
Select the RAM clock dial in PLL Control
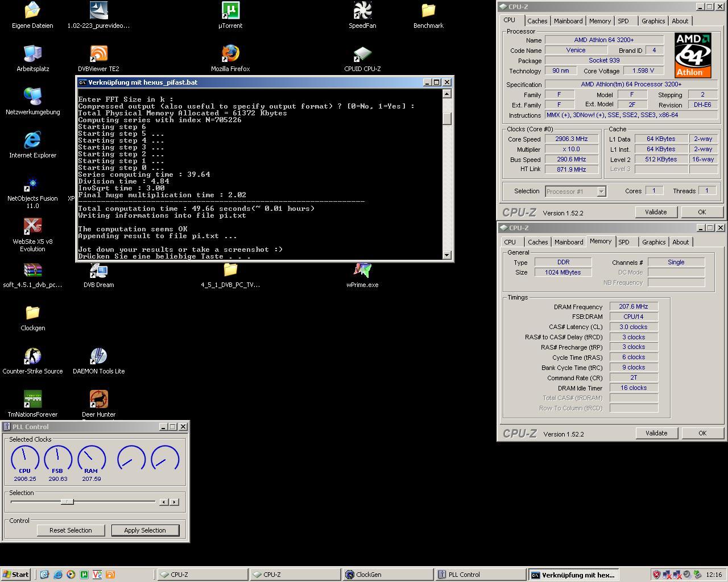(x=91, y=459)
